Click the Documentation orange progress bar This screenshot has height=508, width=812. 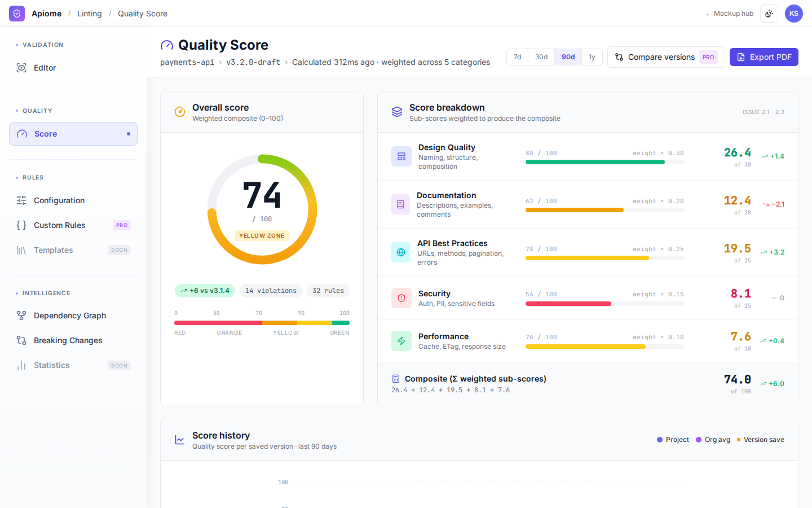(x=604, y=210)
